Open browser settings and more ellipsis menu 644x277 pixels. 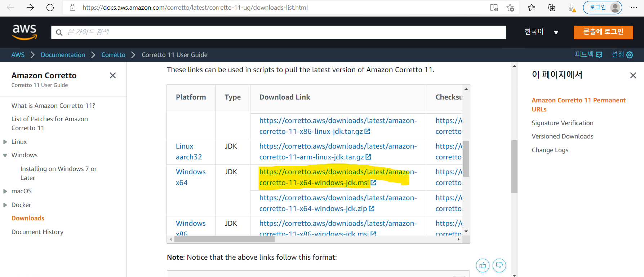point(634,8)
